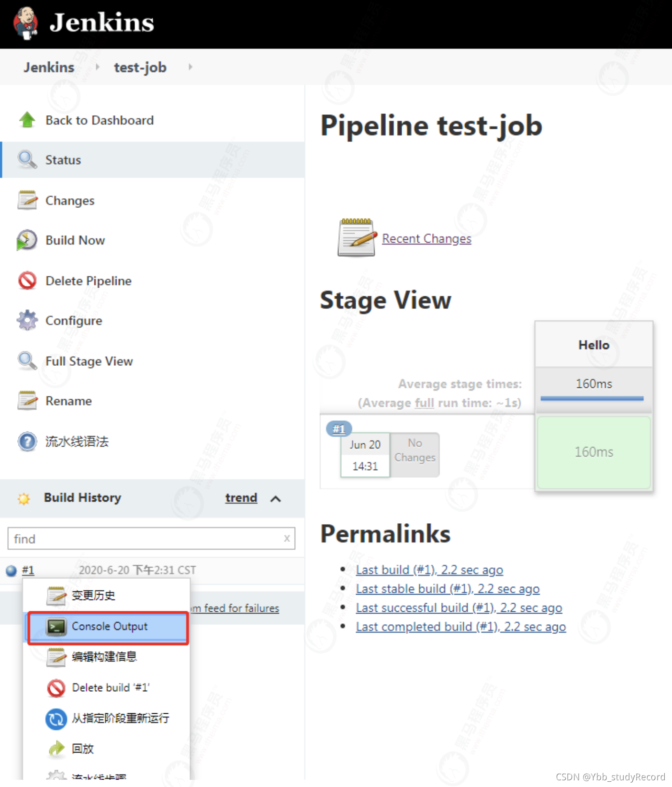Click the Rename sidebar link
672x787 pixels.
point(68,401)
